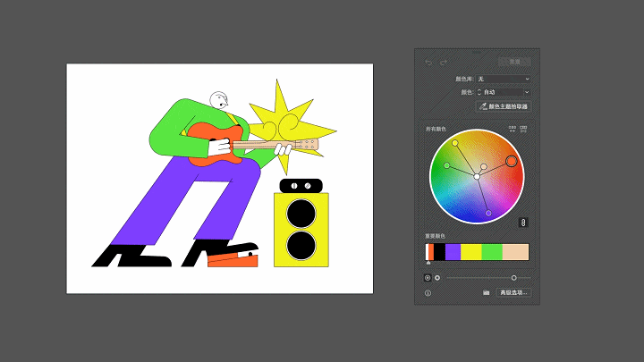
Task: Open the 颜色库 color library dropdown
Action: 504,80
